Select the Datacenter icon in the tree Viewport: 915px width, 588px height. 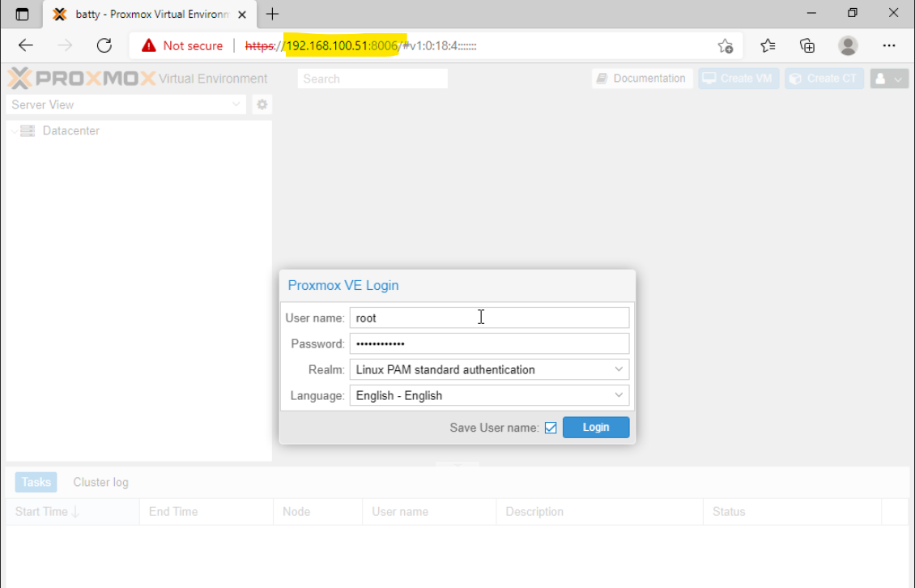27,130
